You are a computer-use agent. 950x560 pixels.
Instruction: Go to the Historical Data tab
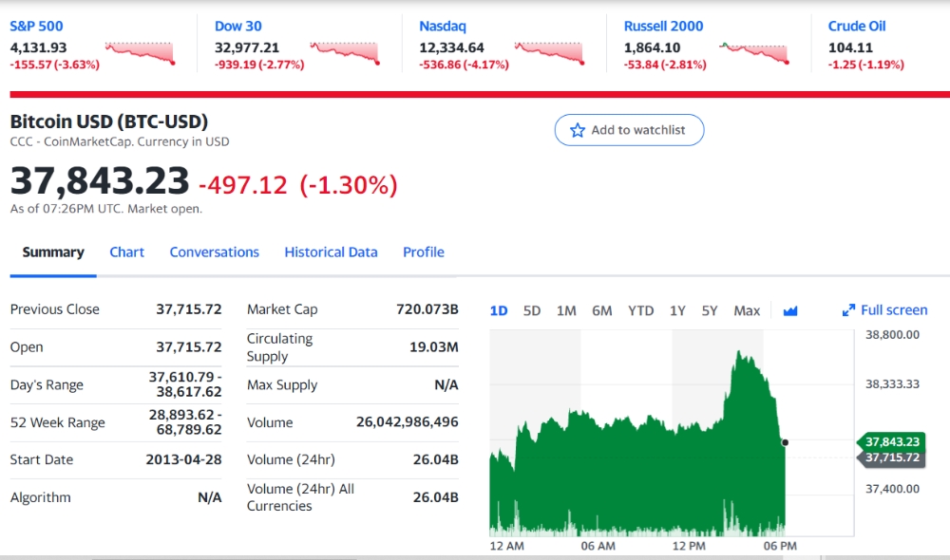[331, 252]
